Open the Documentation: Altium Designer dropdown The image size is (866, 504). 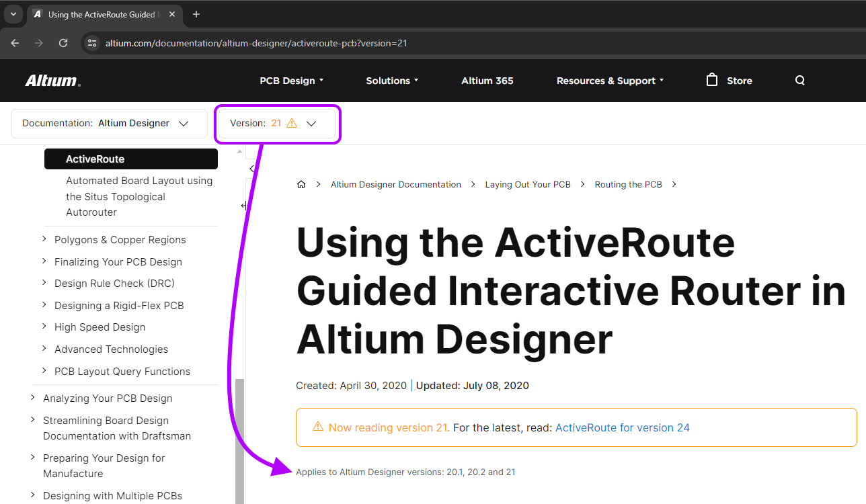click(109, 124)
